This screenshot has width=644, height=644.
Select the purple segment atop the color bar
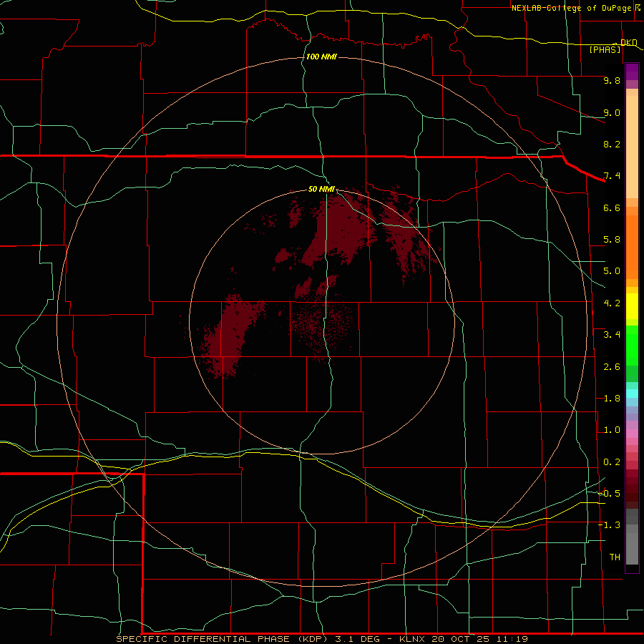pyautogui.click(x=632, y=72)
